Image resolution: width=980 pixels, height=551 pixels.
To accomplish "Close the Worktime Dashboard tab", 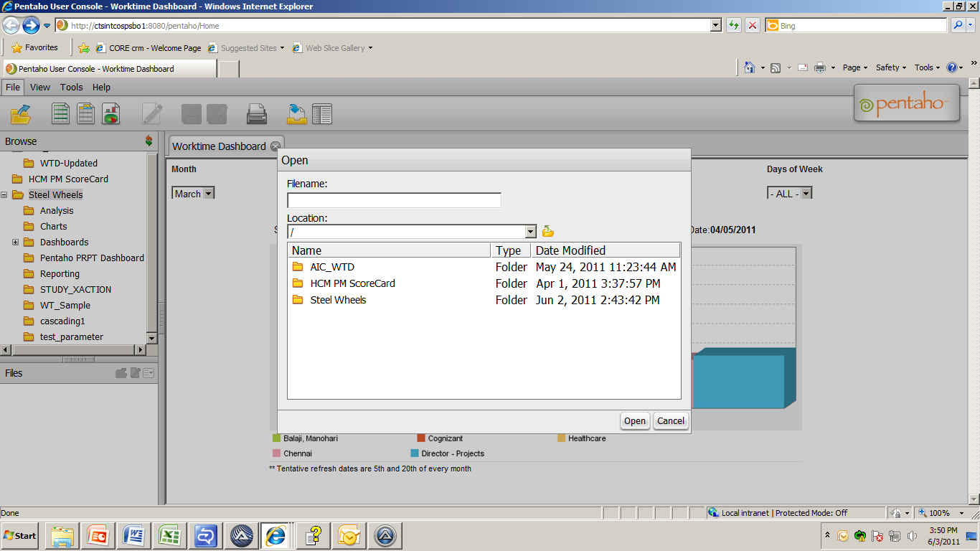I will [x=275, y=146].
